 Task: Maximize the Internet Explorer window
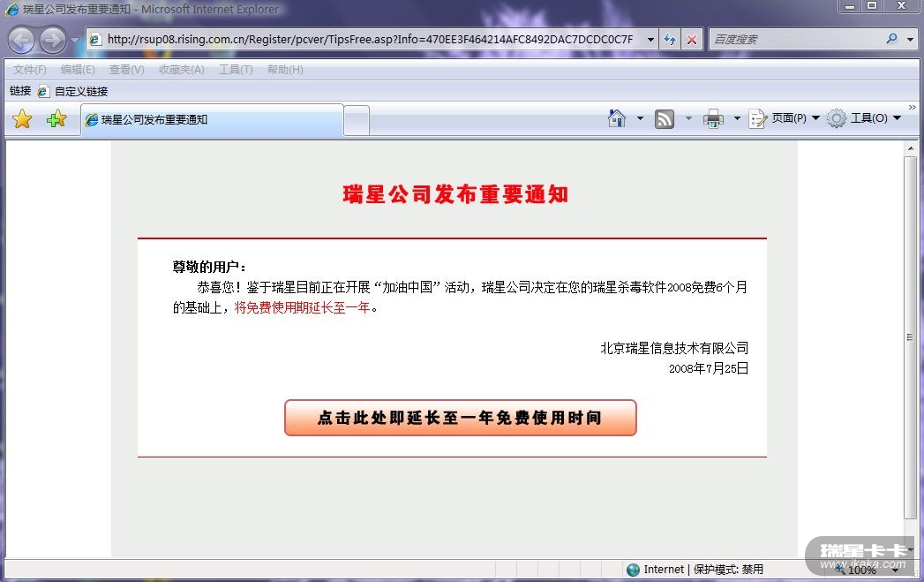click(872, 6)
